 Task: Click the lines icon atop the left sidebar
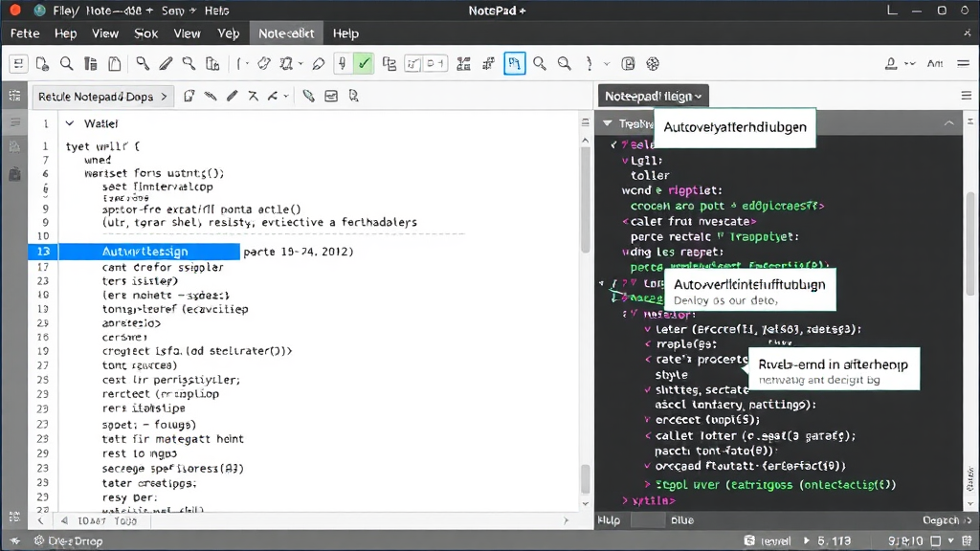coord(14,123)
